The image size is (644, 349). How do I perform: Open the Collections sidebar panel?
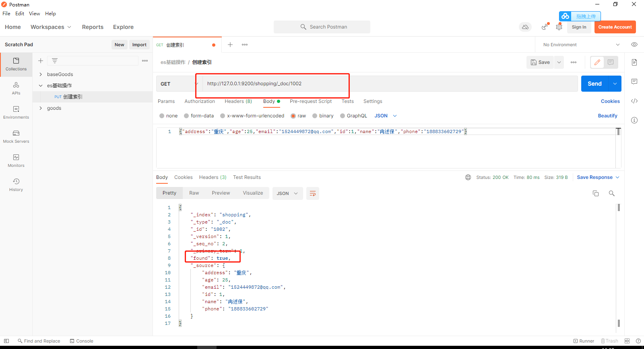click(x=16, y=64)
